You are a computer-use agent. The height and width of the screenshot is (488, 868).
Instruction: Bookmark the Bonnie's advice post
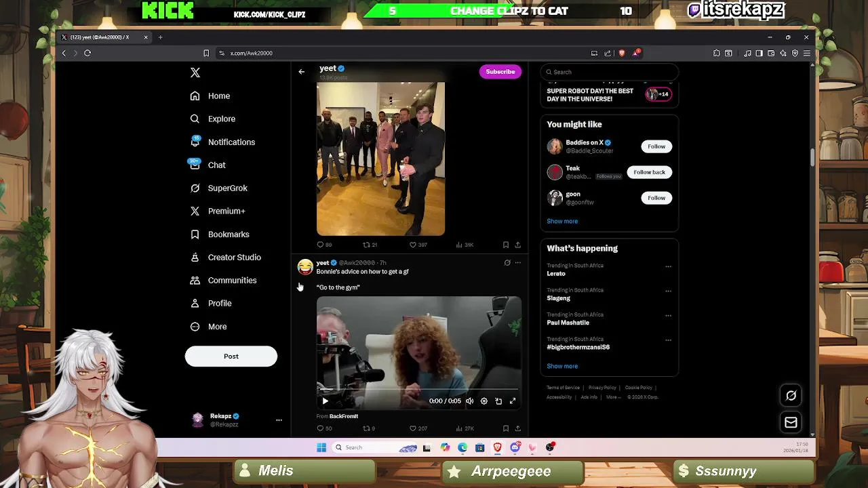point(506,428)
